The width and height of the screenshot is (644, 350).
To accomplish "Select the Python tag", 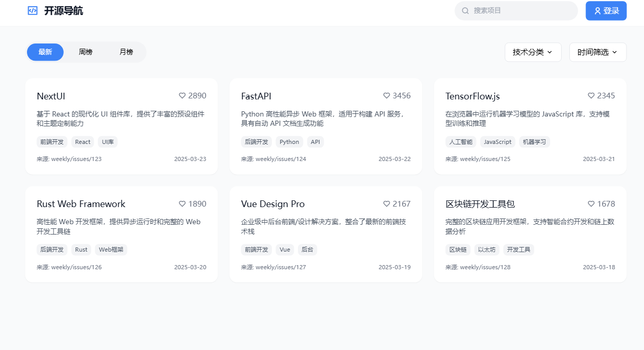I will (289, 142).
